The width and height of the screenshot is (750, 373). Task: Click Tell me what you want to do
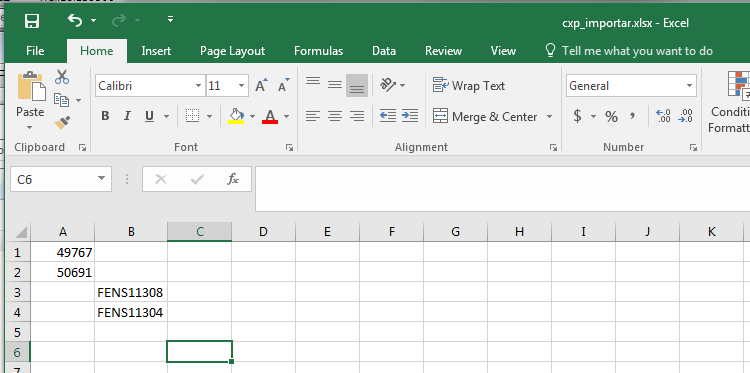pos(637,51)
